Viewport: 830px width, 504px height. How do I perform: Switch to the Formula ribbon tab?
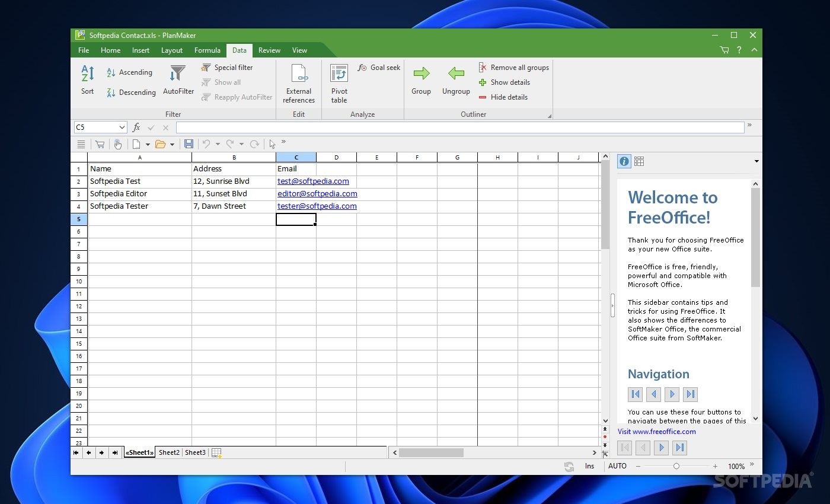pyautogui.click(x=207, y=50)
